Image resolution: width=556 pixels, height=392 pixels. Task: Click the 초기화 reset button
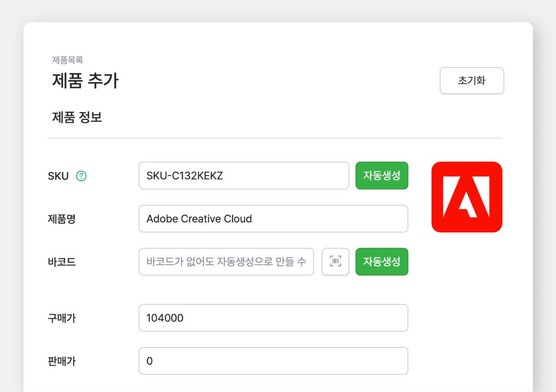coord(472,81)
